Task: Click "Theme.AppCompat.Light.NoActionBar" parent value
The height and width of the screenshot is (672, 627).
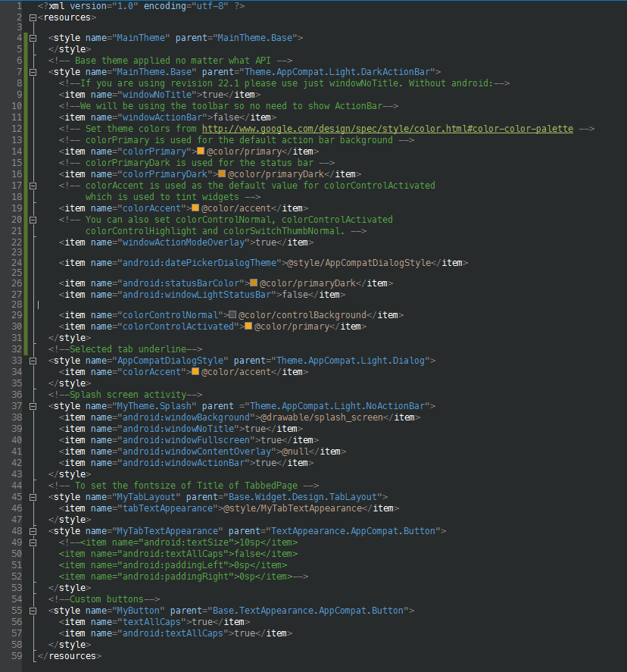Action: [x=338, y=406]
